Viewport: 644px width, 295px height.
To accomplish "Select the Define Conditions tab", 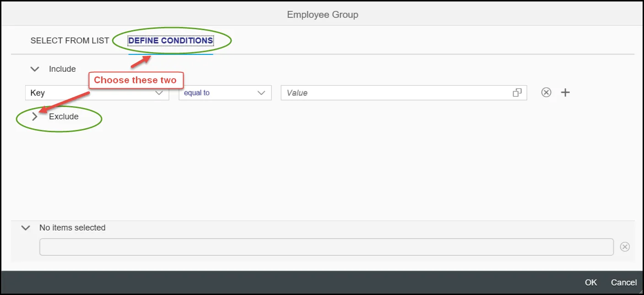I will click(170, 41).
